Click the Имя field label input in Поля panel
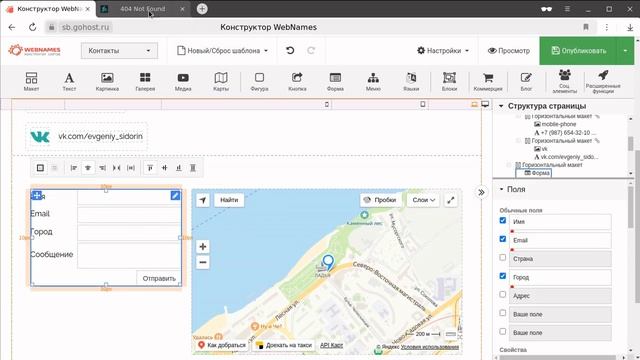 click(x=560, y=222)
